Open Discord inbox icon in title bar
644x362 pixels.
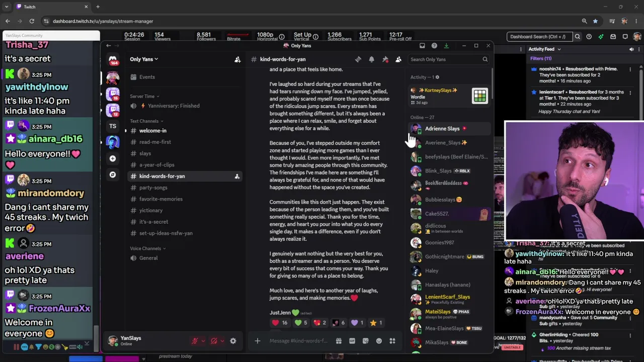pyautogui.click(x=422, y=46)
